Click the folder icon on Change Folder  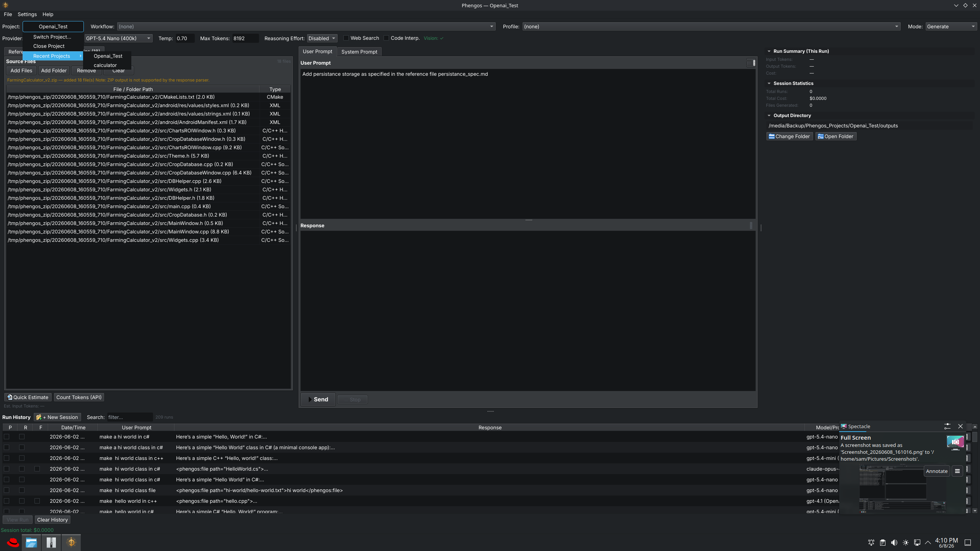pos(772,136)
